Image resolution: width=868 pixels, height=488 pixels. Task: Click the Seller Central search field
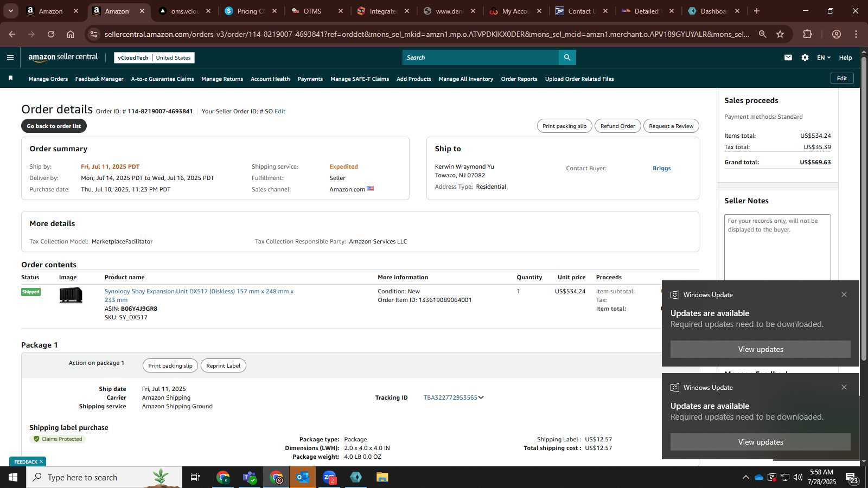pyautogui.click(x=481, y=57)
